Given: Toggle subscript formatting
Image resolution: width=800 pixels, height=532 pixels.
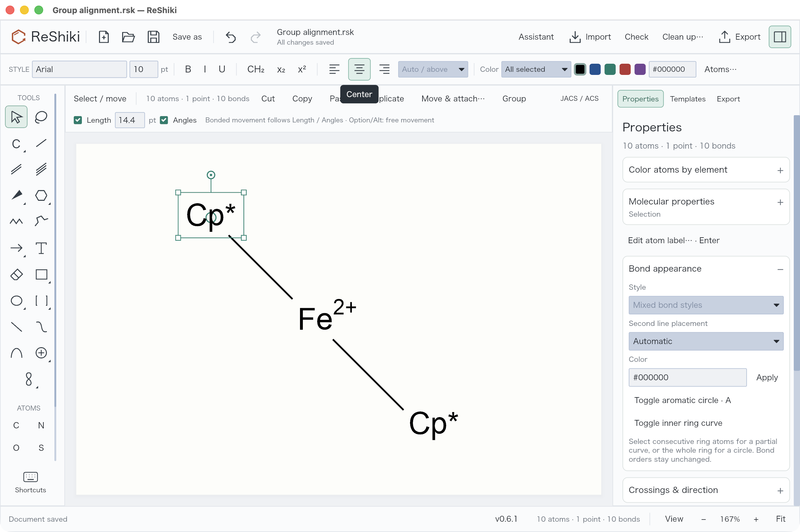Looking at the screenshot, I should (281, 69).
